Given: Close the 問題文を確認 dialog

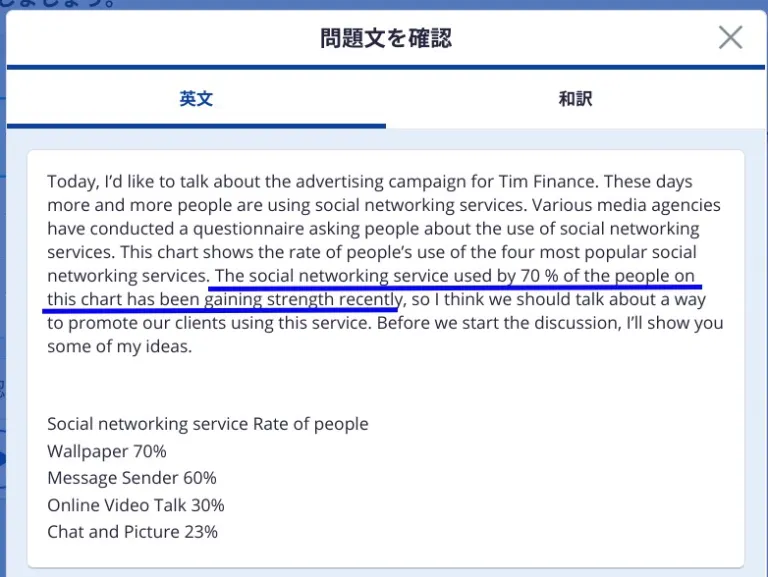Looking at the screenshot, I should [x=731, y=38].
